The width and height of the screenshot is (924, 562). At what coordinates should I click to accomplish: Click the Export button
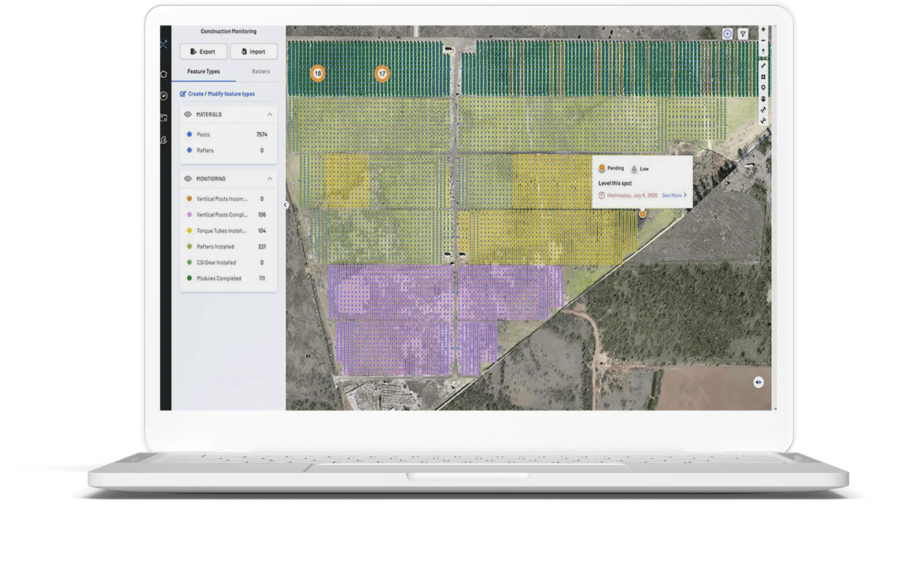[203, 52]
